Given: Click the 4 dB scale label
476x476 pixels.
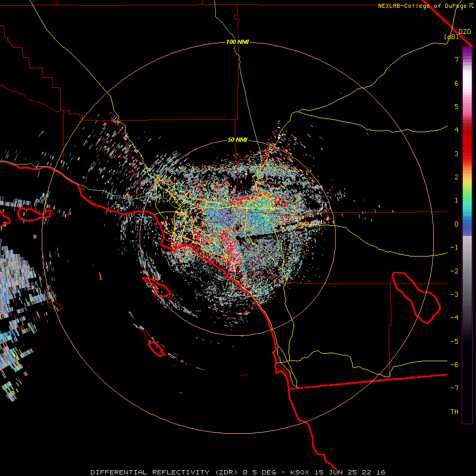Looking at the screenshot, I should pyautogui.click(x=456, y=130).
